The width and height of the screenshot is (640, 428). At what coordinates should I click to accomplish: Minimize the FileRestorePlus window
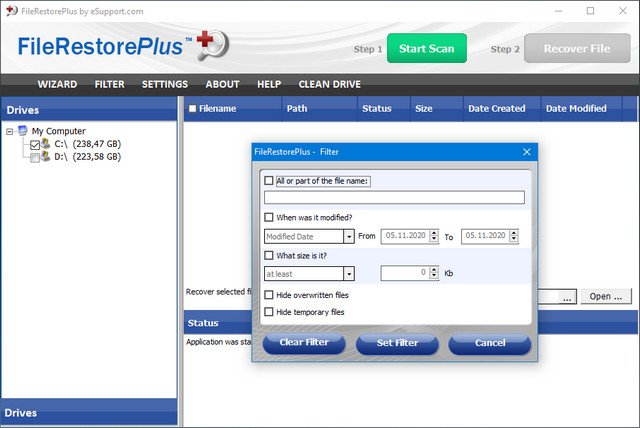coord(558,11)
